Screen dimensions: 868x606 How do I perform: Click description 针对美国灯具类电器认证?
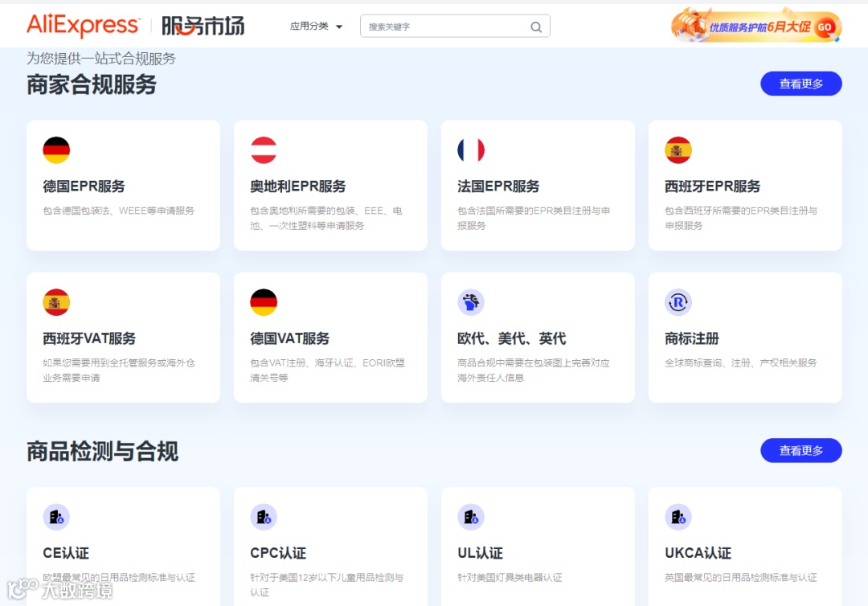[x=510, y=578]
